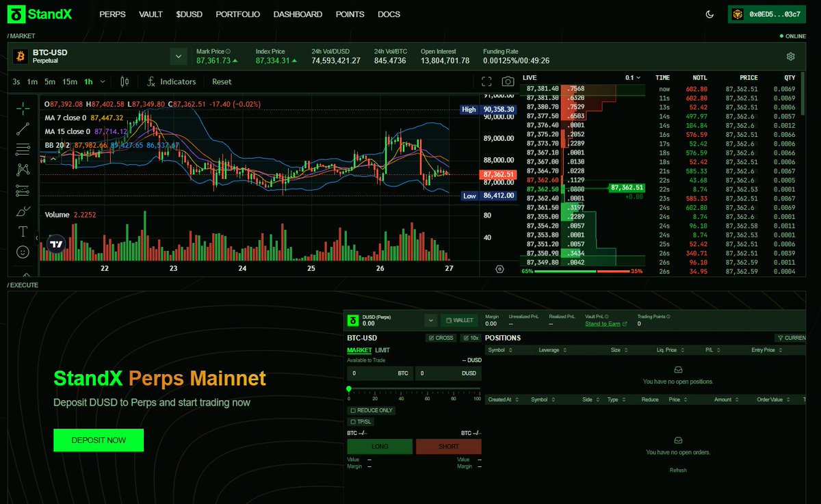Expand the chart interval dropdown arrow

103,81
